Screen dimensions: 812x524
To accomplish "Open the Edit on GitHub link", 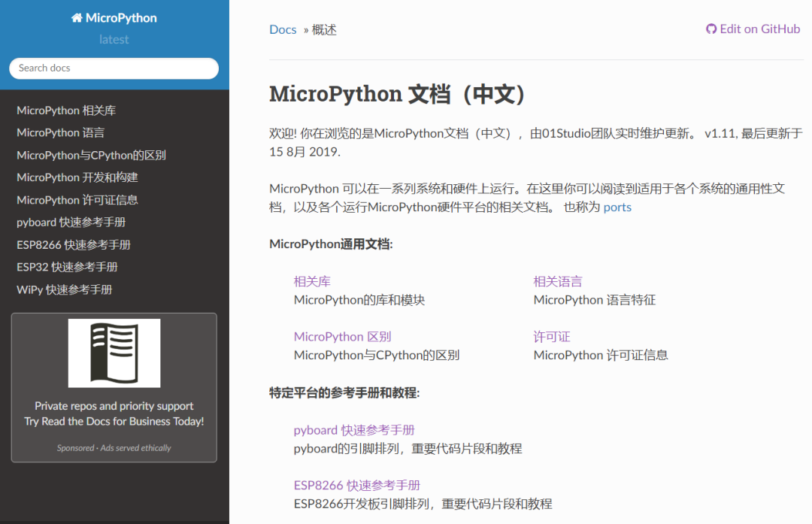I will [x=759, y=29].
